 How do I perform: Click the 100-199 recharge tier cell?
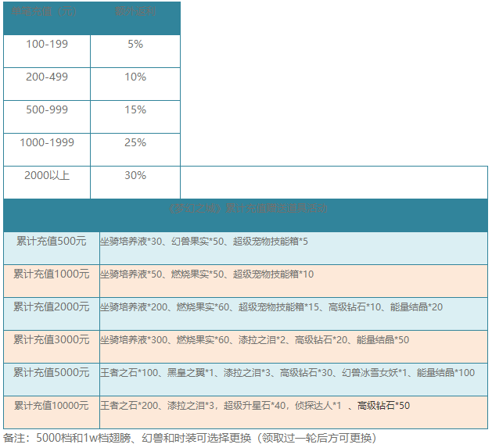[x=47, y=45]
